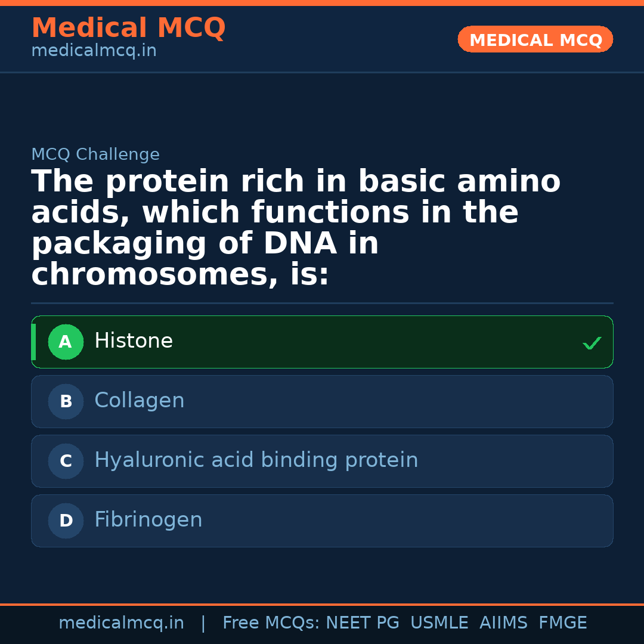The height and width of the screenshot is (644, 644).
Task: Pick the Fibrinogen answer option
Action: pyautogui.click(x=322, y=521)
